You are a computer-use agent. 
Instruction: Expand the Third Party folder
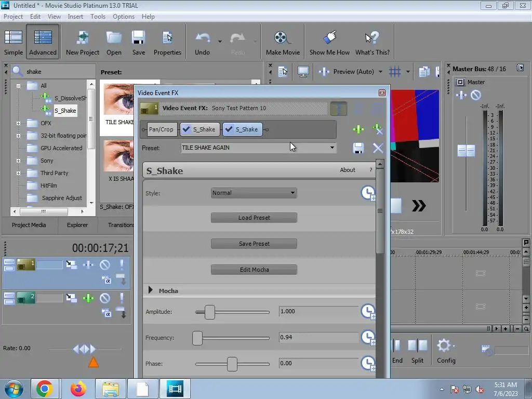(18, 173)
